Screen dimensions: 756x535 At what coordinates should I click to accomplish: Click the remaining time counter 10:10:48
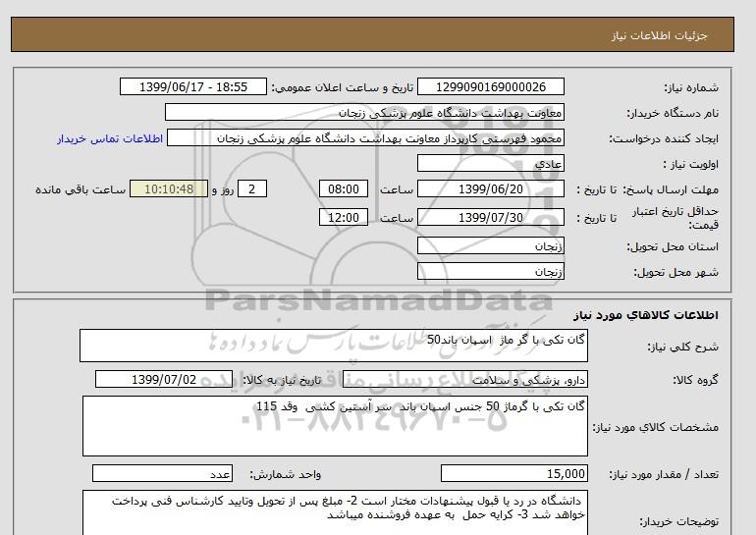click(169, 188)
